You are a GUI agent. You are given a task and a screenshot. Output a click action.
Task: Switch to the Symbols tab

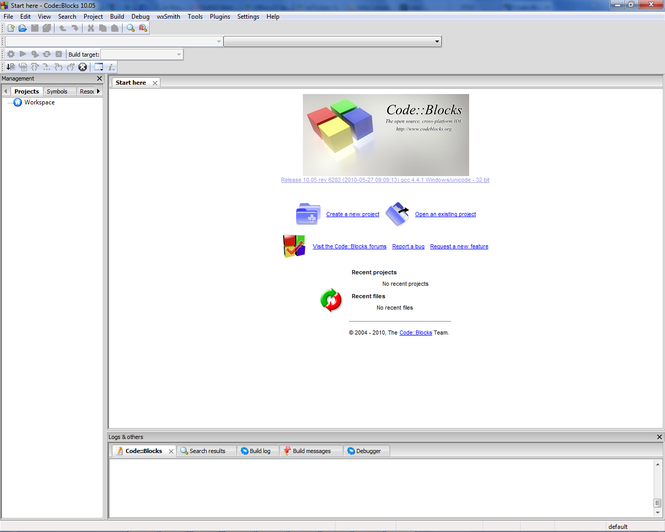(57, 91)
